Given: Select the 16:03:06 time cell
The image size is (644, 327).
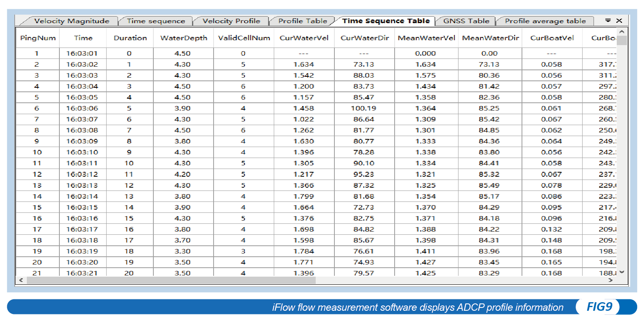Looking at the screenshot, I should click(82, 108).
